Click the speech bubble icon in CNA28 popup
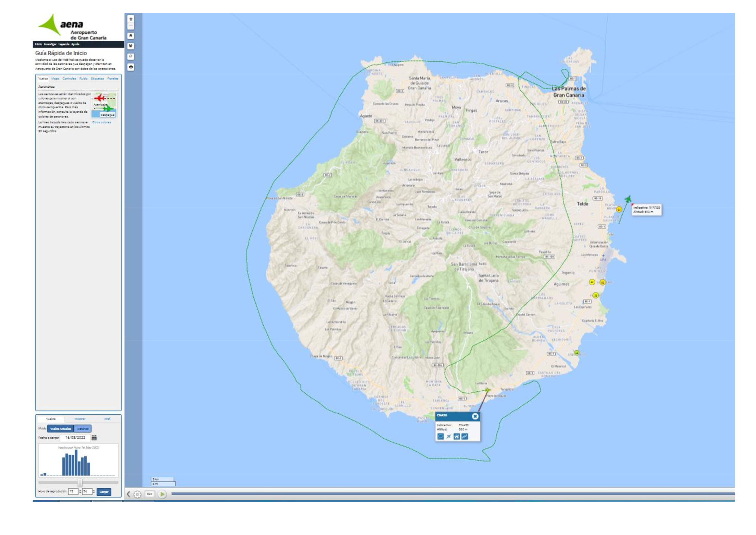This screenshot has width=756, height=535. (440, 436)
